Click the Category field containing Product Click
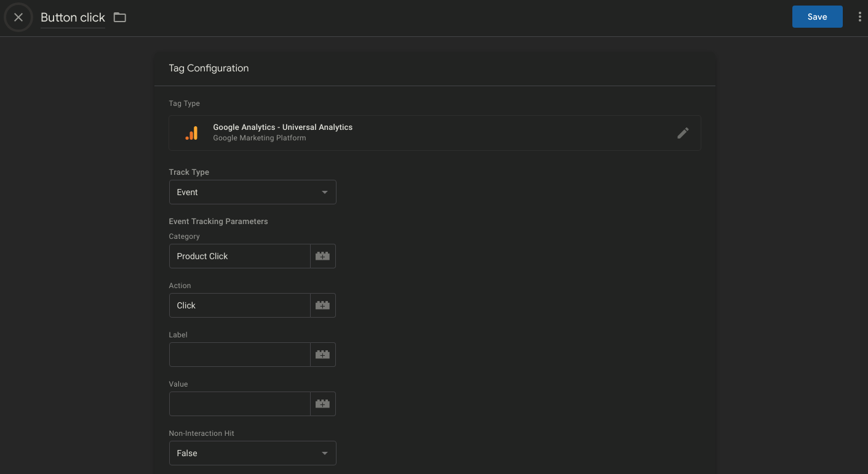868x474 pixels. pos(240,256)
